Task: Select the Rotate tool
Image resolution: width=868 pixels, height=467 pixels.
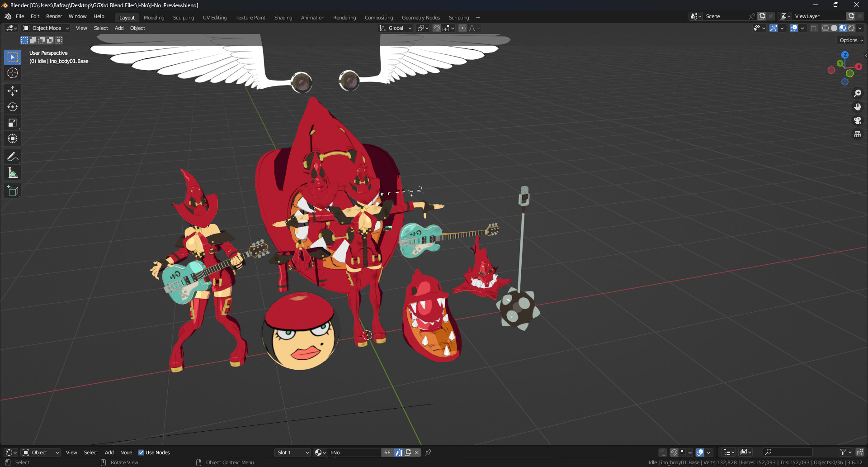Action: 12,107
